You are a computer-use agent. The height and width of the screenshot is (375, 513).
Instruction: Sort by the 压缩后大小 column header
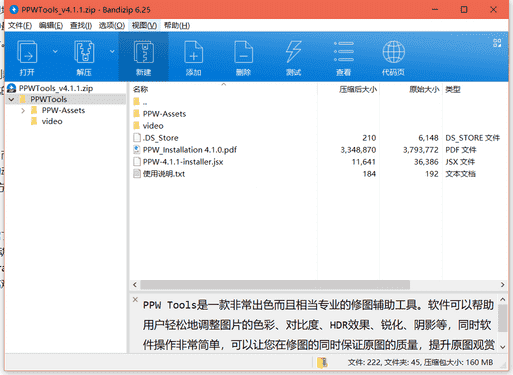click(358, 89)
